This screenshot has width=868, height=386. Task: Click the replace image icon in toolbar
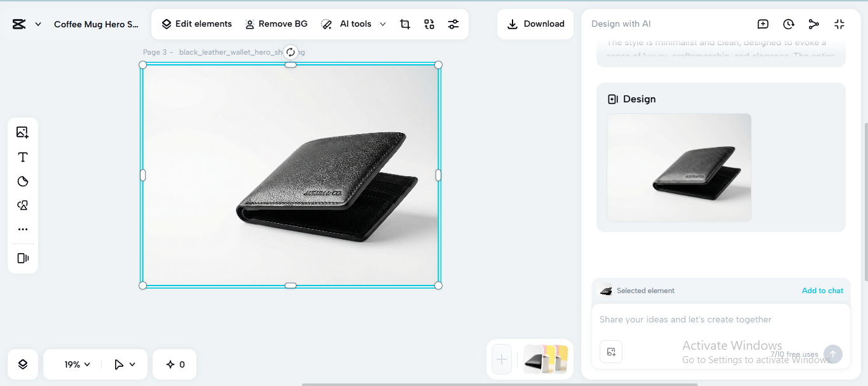click(429, 24)
